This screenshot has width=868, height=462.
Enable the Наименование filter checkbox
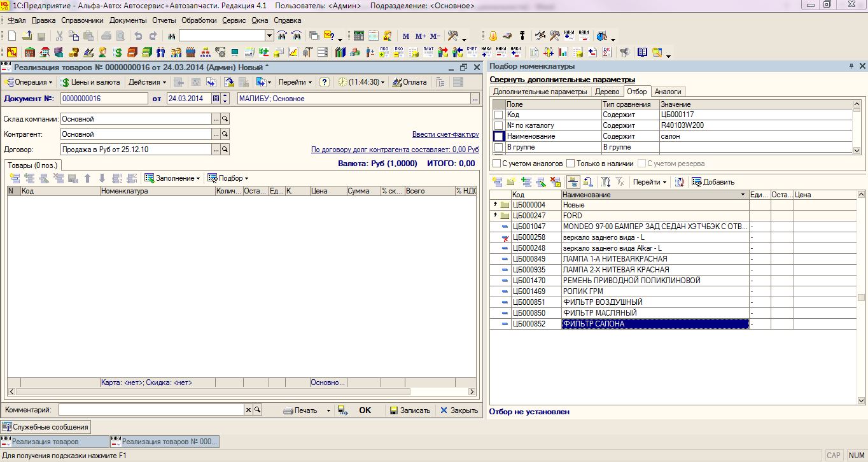pyautogui.click(x=499, y=136)
